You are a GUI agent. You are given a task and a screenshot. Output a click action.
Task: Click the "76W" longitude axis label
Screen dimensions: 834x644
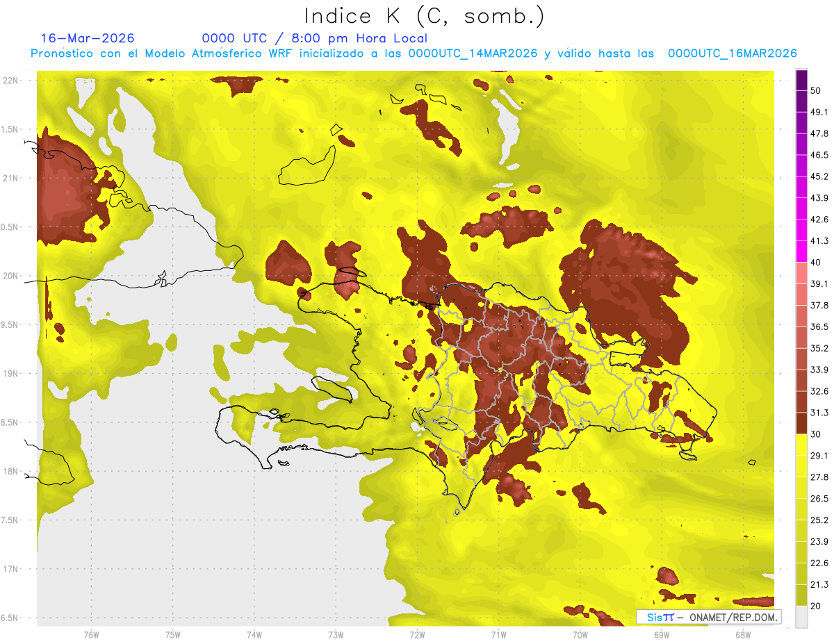tap(91, 635)
